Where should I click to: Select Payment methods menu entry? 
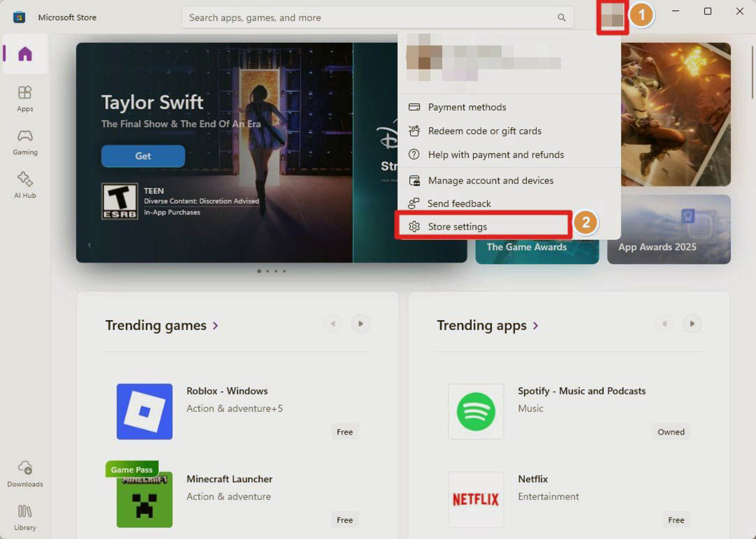[467, 107]
